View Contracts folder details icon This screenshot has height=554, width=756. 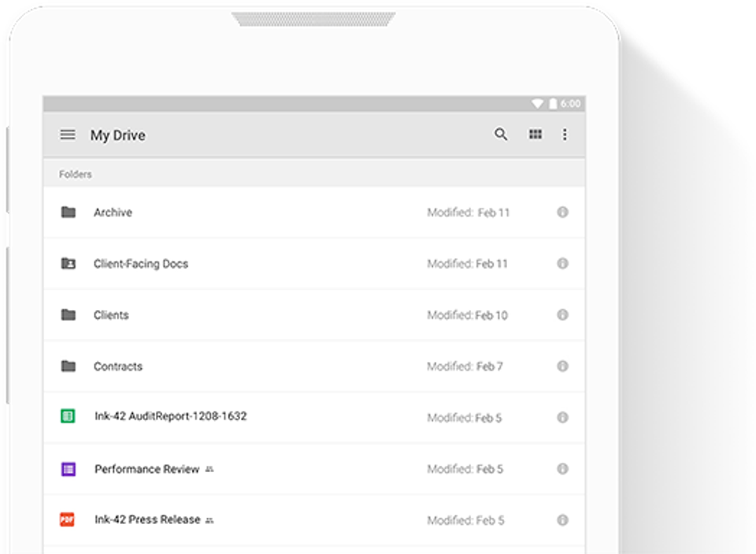click(562, 366)
